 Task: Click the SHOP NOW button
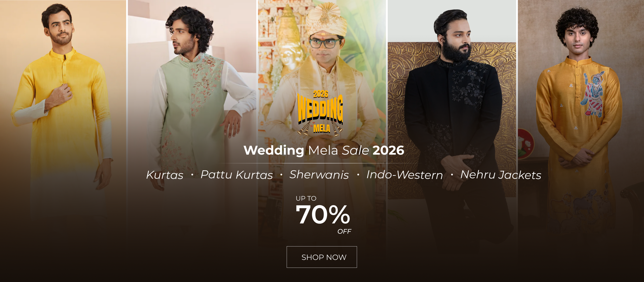click(322, 257)
